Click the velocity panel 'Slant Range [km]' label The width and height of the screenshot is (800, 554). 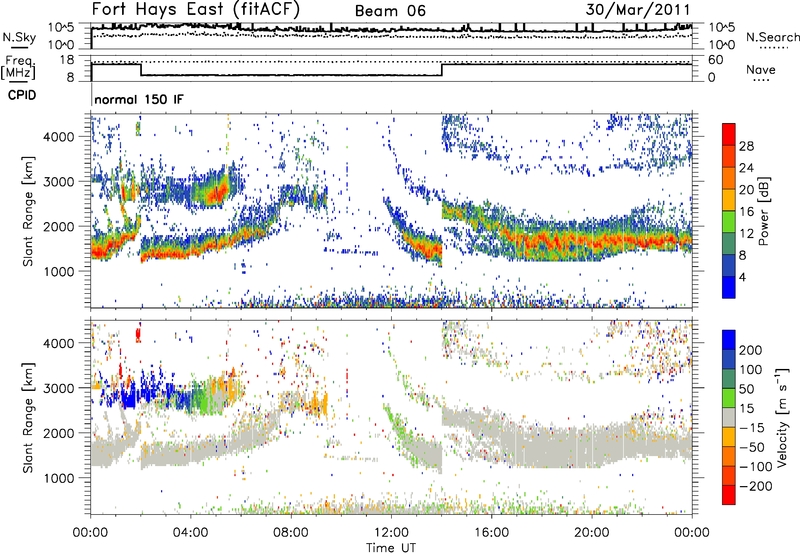28,418
